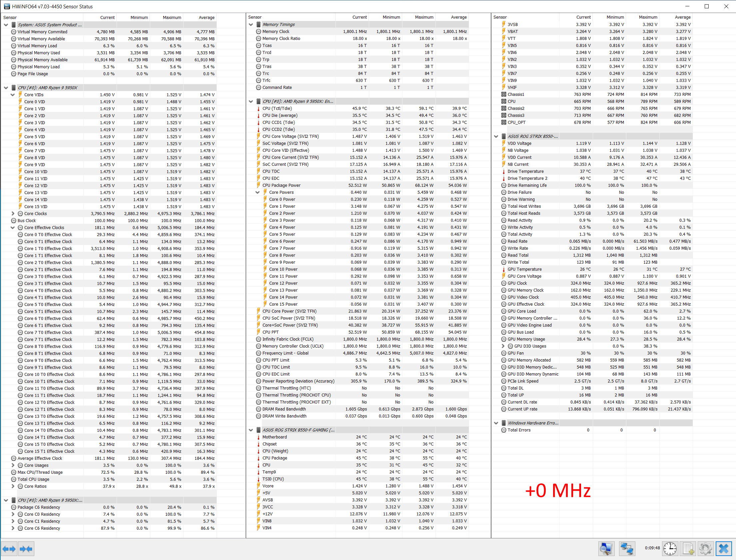Viewport: 736px width, 560px height.
Task: Click the shrink columns inward-arrows button
Action: [26, 549]
